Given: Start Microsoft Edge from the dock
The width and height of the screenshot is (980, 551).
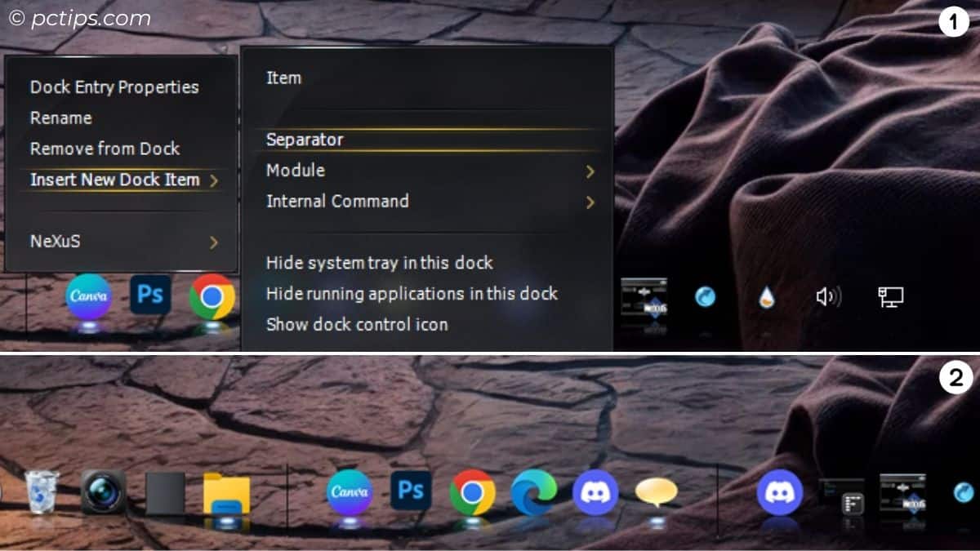Looking at the screenshot, I should 535,490.
